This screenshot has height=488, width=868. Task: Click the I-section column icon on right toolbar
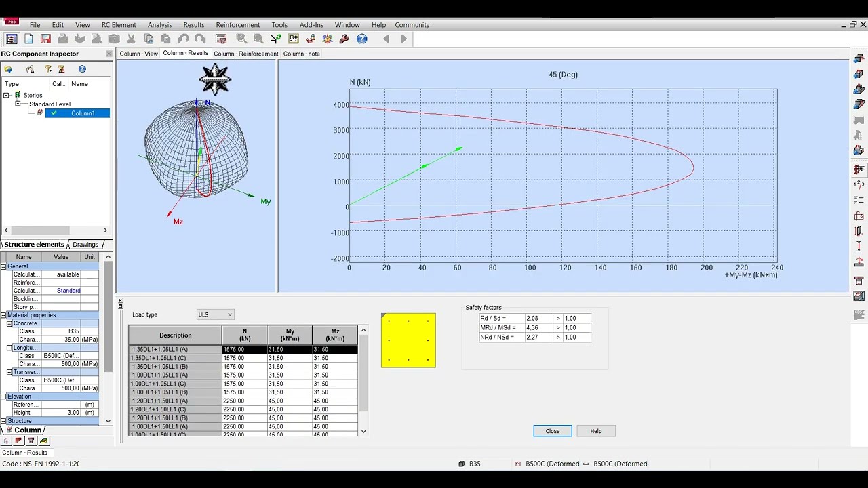(x=859, y=247)
